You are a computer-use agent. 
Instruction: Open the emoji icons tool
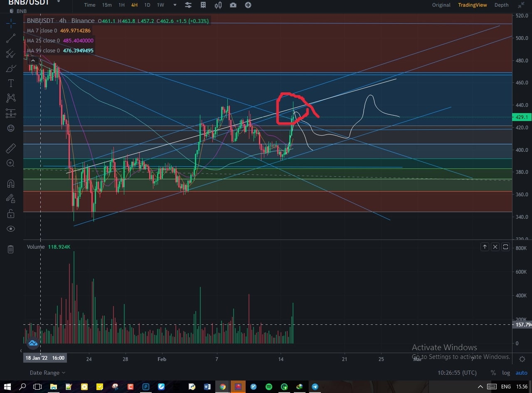(11, 128)
